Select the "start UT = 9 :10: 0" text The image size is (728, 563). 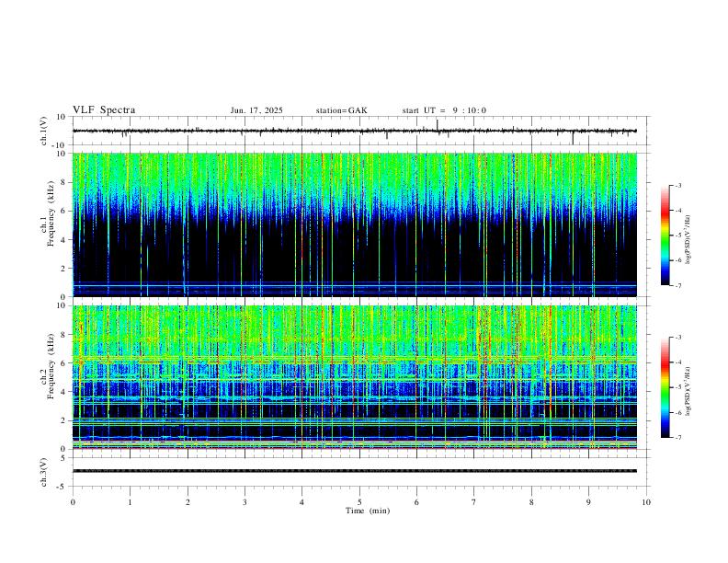click(x=444, y=110)
